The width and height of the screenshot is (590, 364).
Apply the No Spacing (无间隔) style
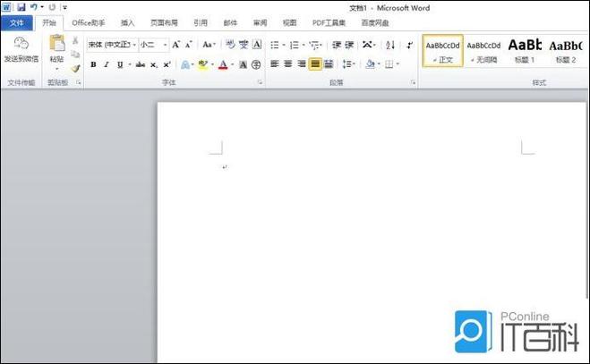(483, 51)
